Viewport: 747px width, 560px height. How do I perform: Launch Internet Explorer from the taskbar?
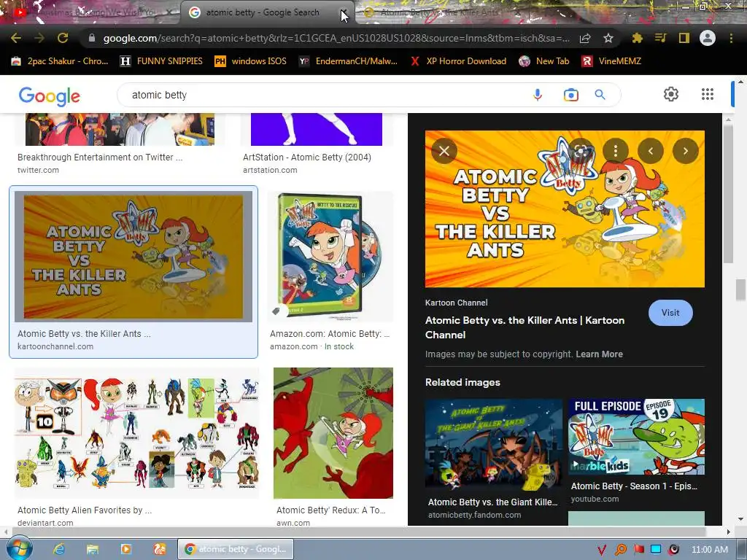pyautogui.click(x=59, y=550)
